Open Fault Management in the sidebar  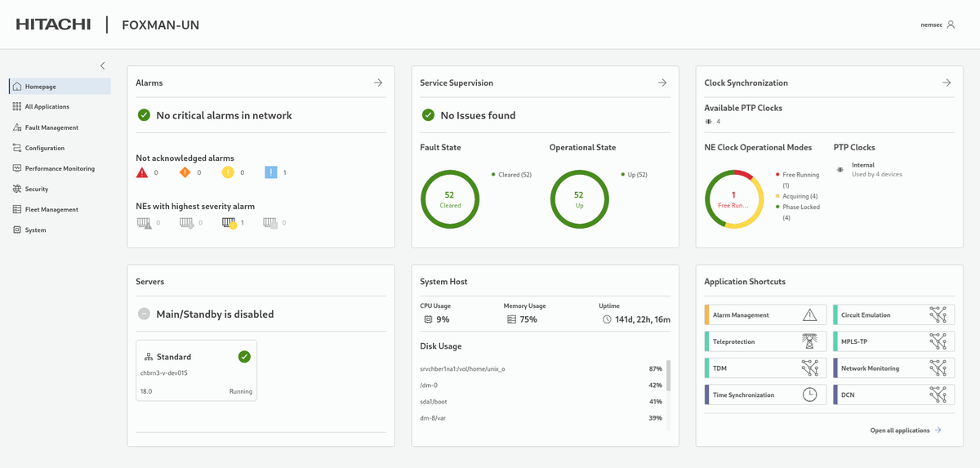pos(51,127)
